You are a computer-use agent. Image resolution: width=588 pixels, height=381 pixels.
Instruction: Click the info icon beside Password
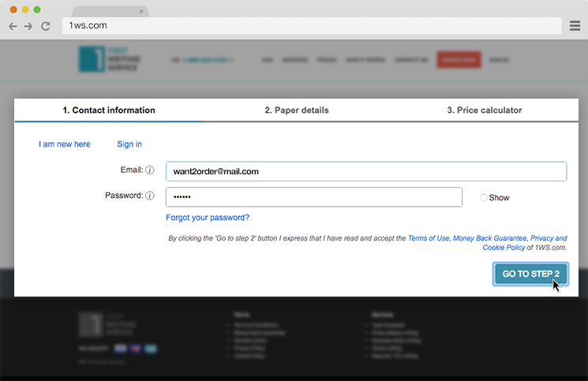pyautogui.click(x=150, y=196)
